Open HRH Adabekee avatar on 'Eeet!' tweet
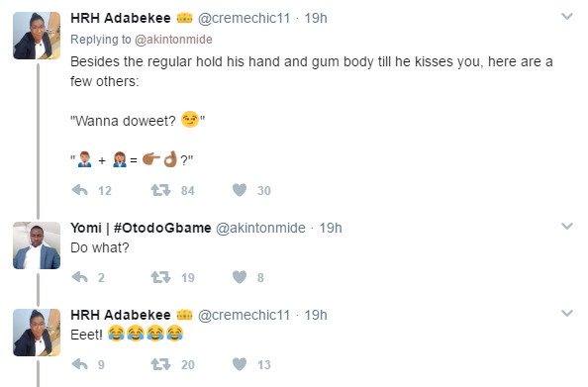Viewport: 588px width, 387px height. pyautogui.click(x=37, y=333)
